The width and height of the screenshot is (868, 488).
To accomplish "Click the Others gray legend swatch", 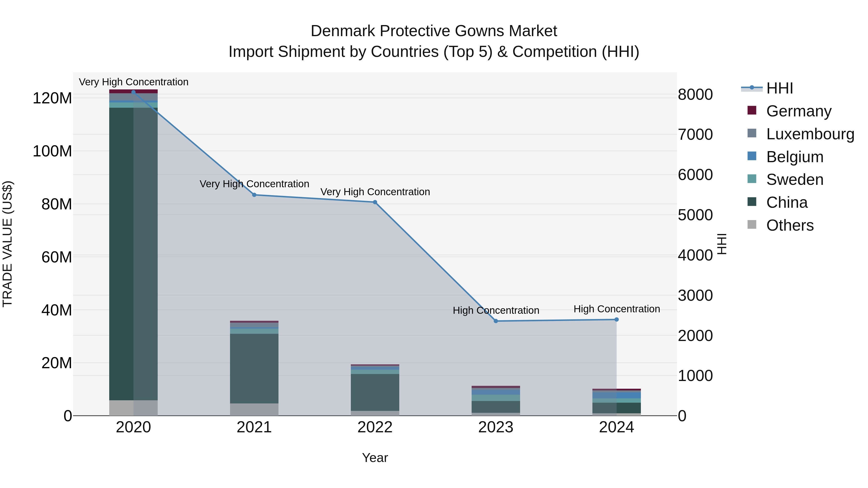I will 752,225.
